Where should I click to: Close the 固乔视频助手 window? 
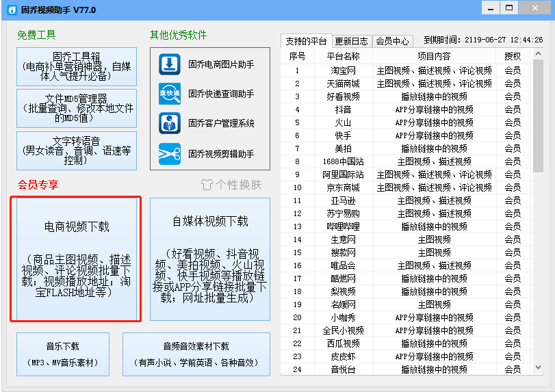pyautogui.click(x=535, y=8)
